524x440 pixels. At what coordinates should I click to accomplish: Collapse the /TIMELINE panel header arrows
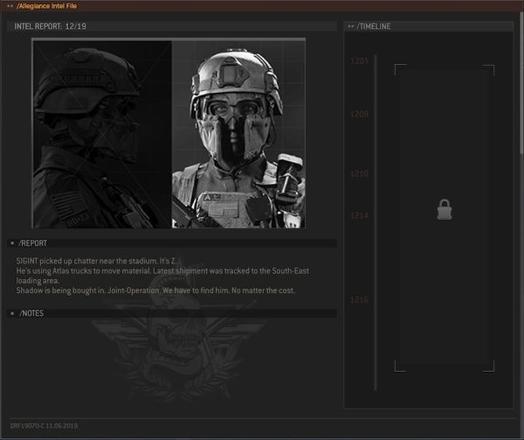(x=351, y=26)
